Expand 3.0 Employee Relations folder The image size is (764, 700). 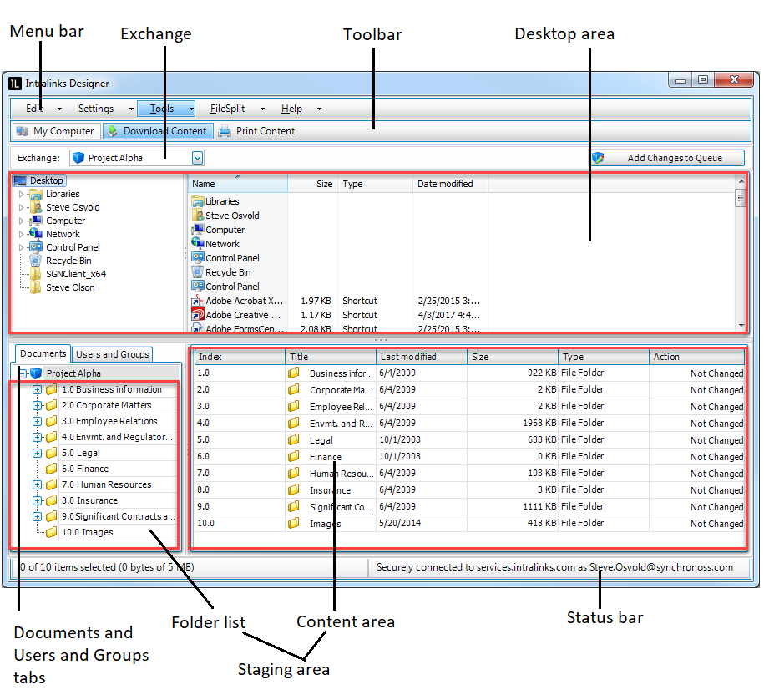tap(37, 421)
